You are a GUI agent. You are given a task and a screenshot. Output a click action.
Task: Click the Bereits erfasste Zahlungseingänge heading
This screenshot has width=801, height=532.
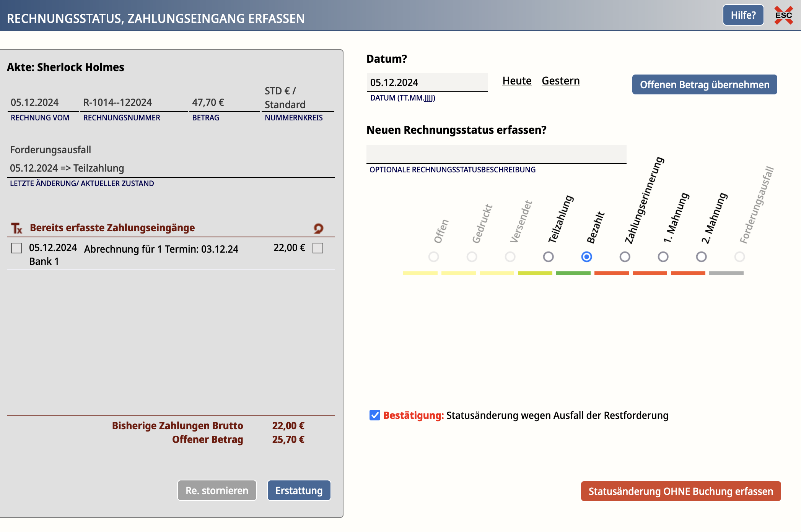[x=112, y=228]
